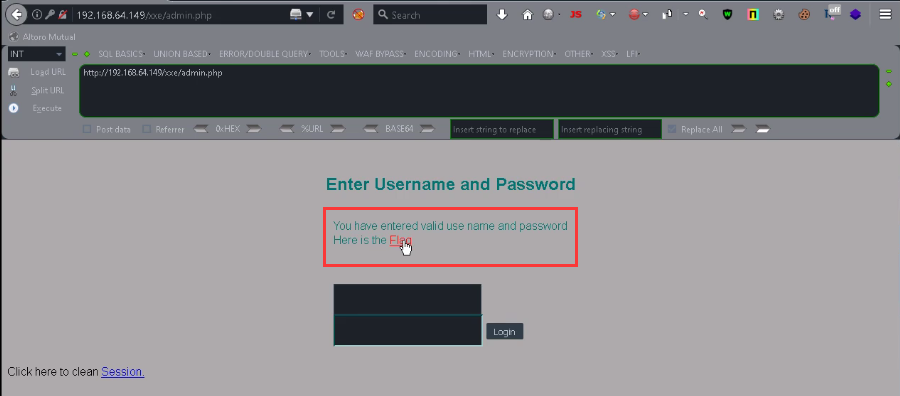Click the purple stacked layers extension icon
900x396 pixels.
click(855, 15)
